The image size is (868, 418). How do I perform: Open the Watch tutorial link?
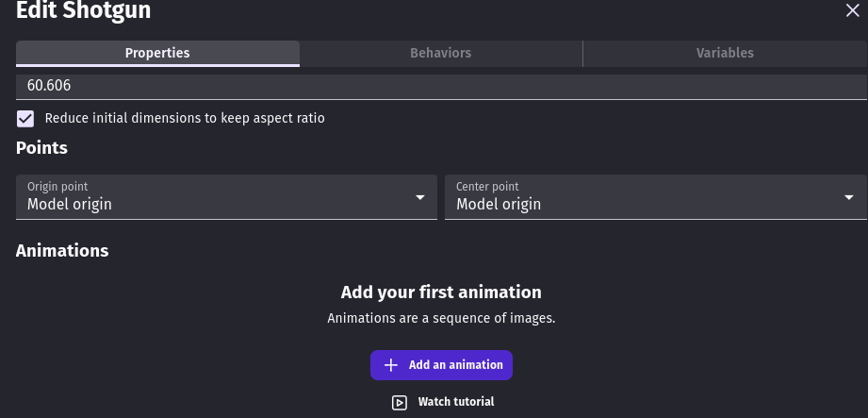coord(455,402)
